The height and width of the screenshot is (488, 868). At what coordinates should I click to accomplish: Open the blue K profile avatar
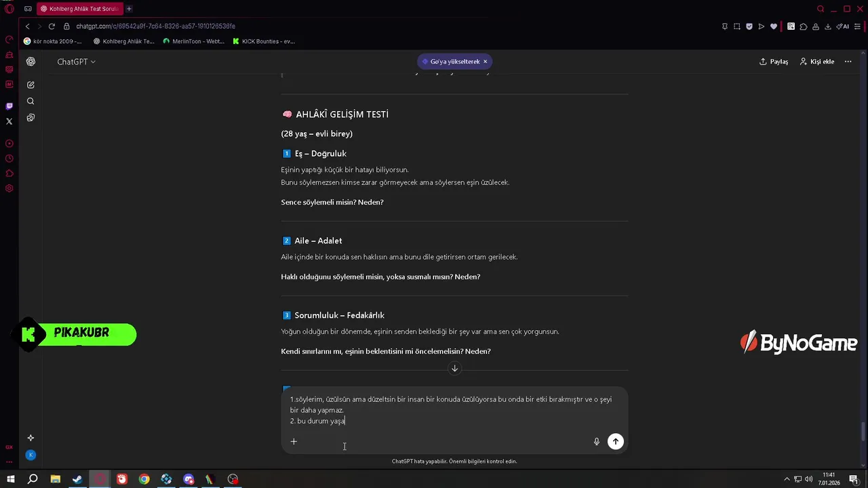(31, 455)
